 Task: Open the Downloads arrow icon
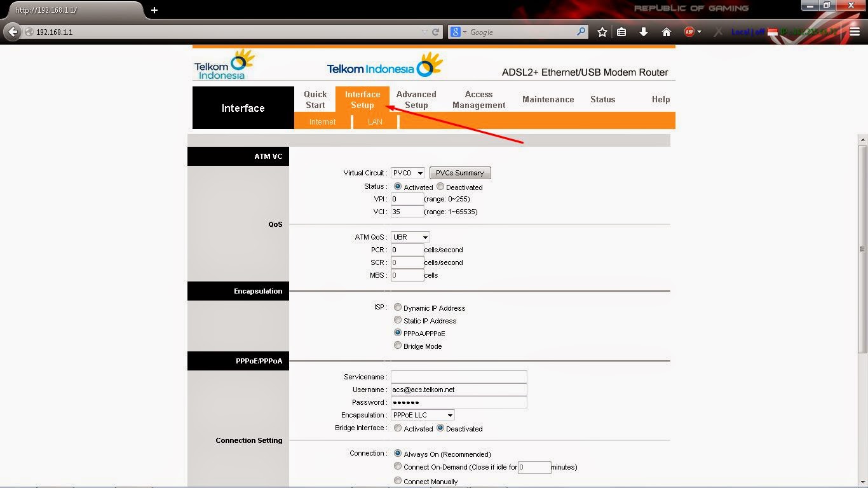[x=644, y=32]
